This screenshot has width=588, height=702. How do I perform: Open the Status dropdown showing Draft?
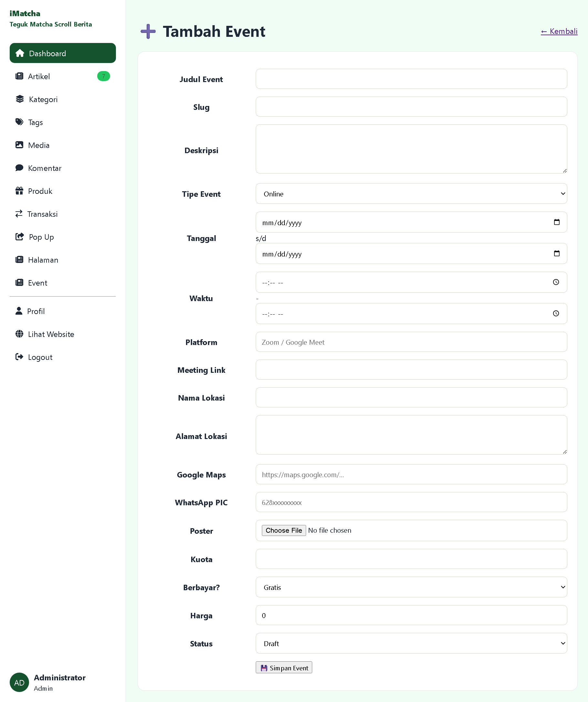pos(411,644)
